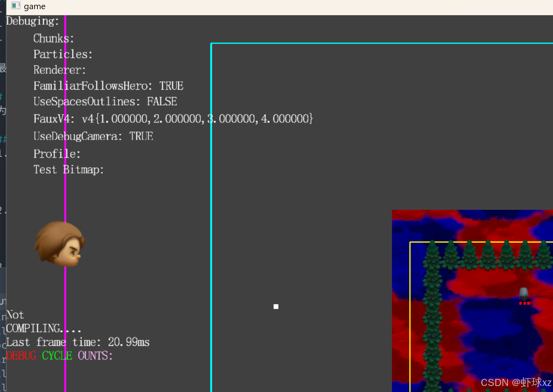
Task: Click the grey hero figure on map
Action: (524, 294)
